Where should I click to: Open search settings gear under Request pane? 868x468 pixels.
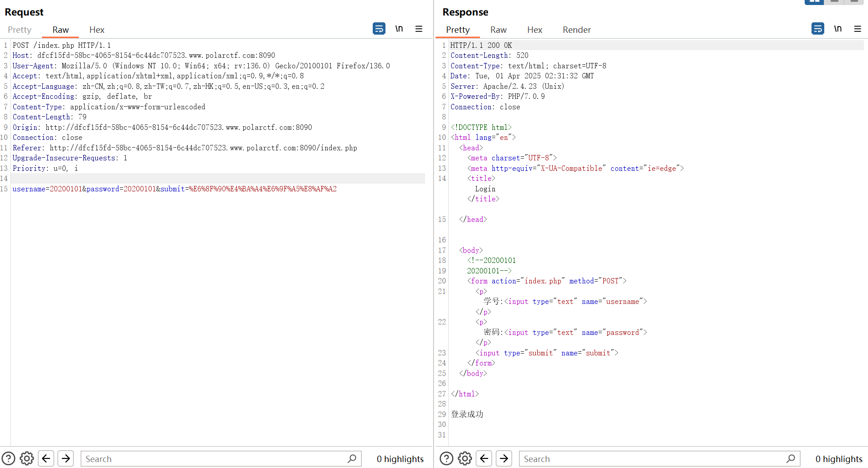(x=27, y=458)
